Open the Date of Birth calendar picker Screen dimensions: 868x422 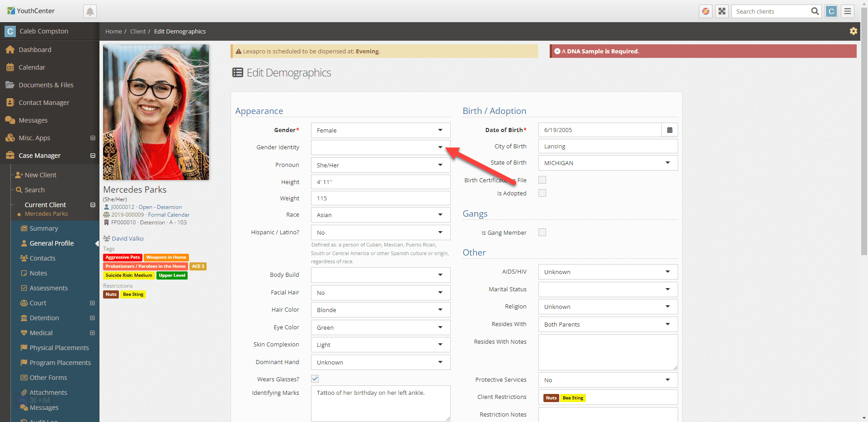[x=670, y=130]
